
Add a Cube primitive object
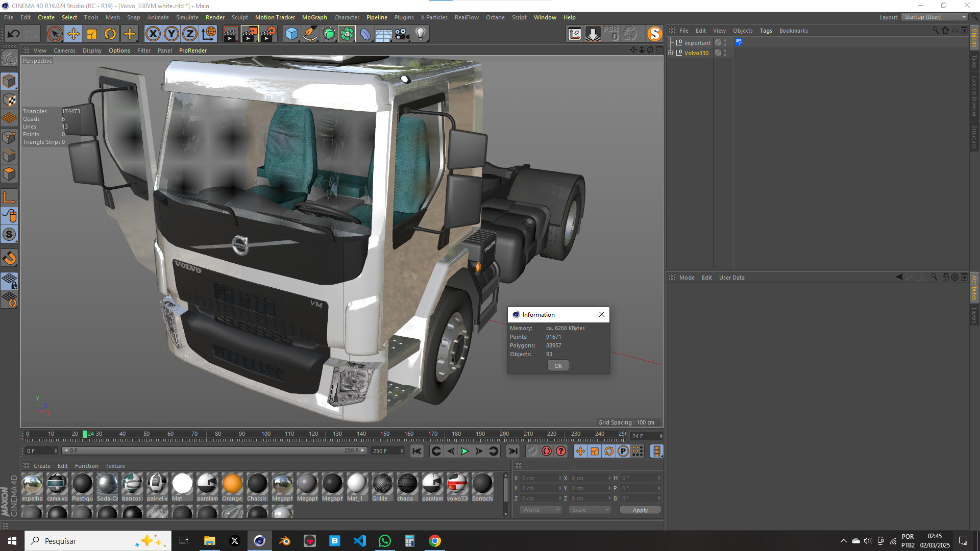coord(291,34)
